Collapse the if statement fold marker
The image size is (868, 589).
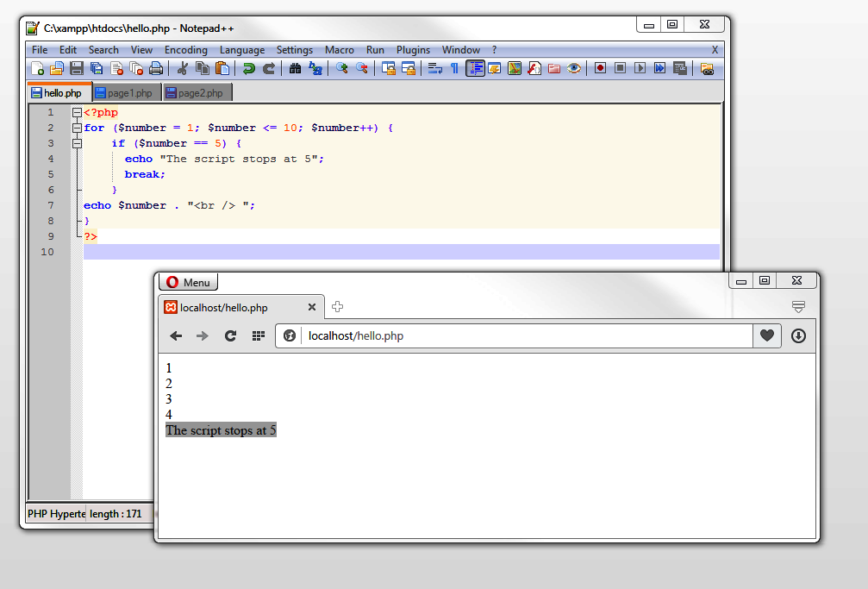pyautogui.click(x=77, y=142)
